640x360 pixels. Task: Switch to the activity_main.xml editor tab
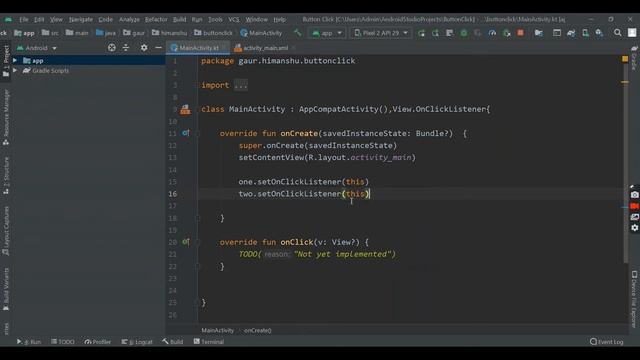pyautogui.click(x=265, y=48)
